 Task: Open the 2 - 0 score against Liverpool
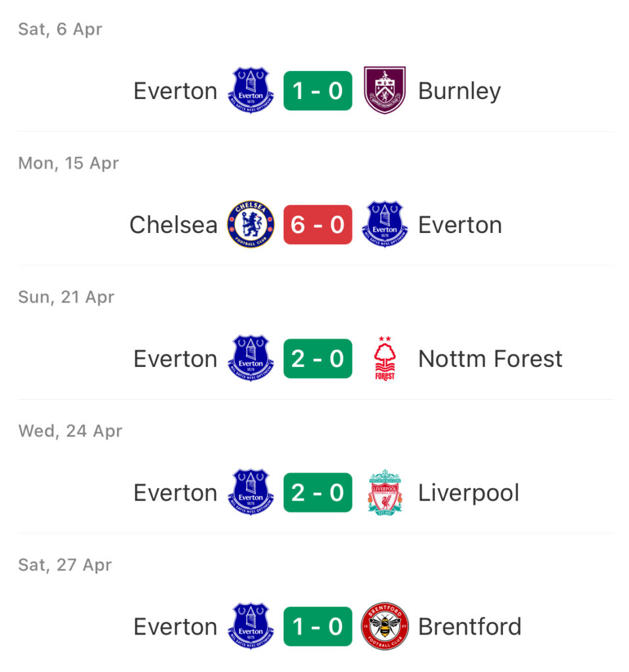[318, 492]
